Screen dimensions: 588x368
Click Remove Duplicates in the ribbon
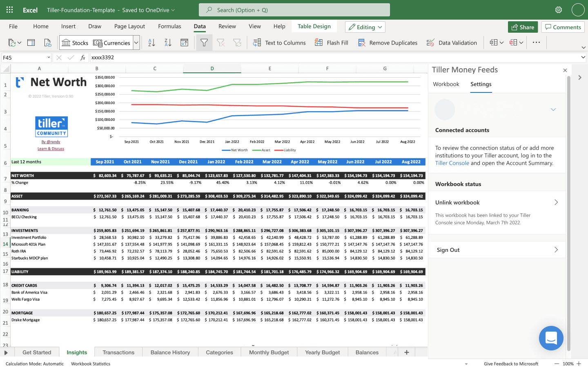[x=388, y=43]
